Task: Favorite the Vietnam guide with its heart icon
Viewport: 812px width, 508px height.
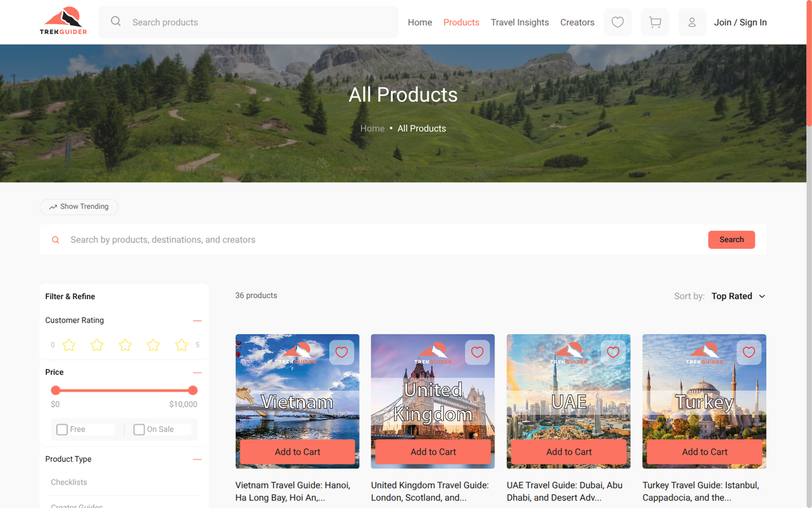Action: click(341, 352)
